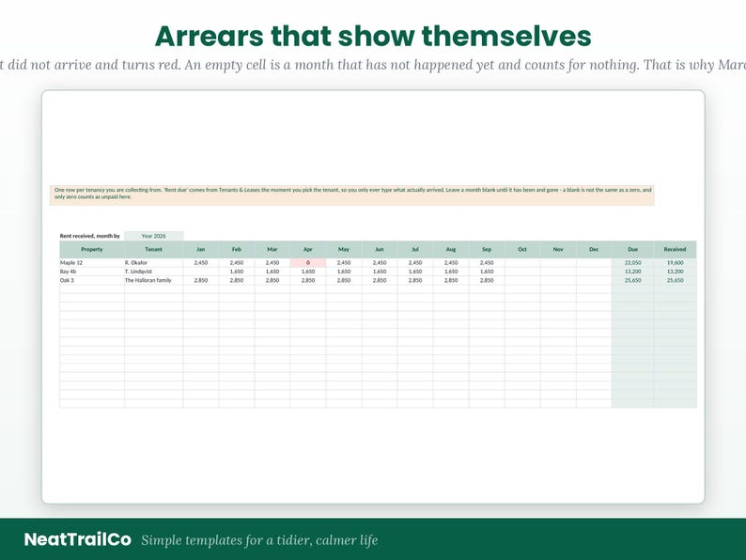The height and width of the screenshot is (560, 746).
Task: Click Maple 12's Due total 22,050
Action: [x=632, y=263]
